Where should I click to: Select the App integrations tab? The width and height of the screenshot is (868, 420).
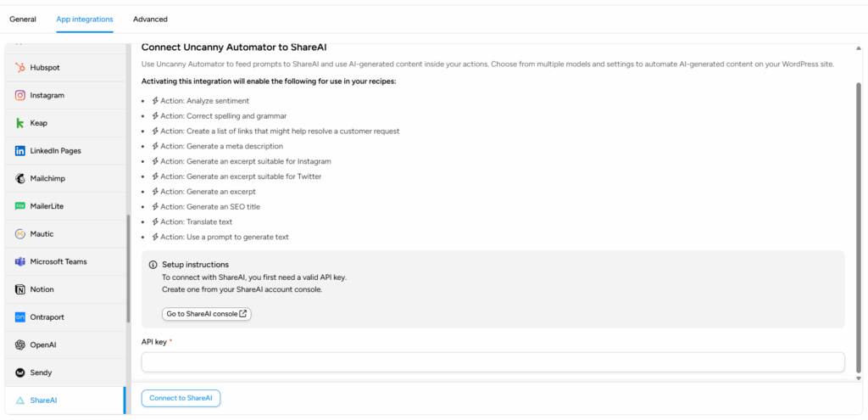point(85,19)
